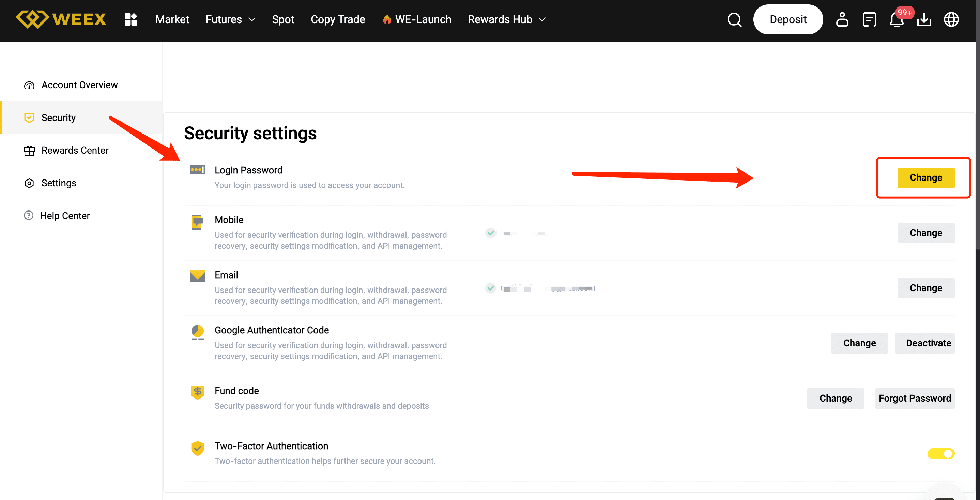
Task: Select Rewards Center sidebar item
Action: (75, 150)
